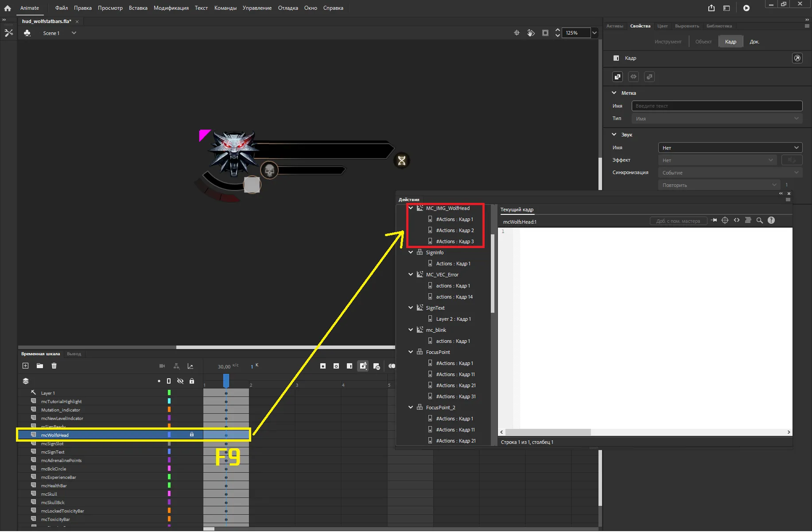Click the code formatting icon in Actions panel
This screenshot has width=812, height=532.
point(748,220)
